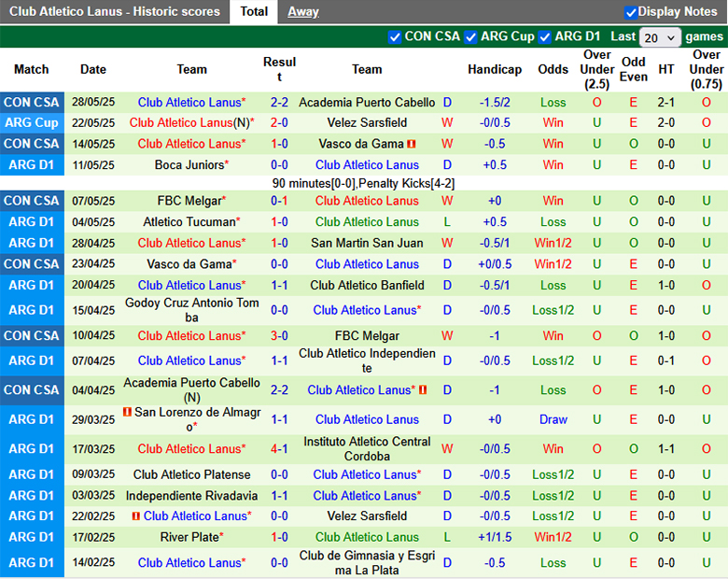Screen dimensions: 728x579
Task: Click the HT column header
Action: [x=666, y=69]
